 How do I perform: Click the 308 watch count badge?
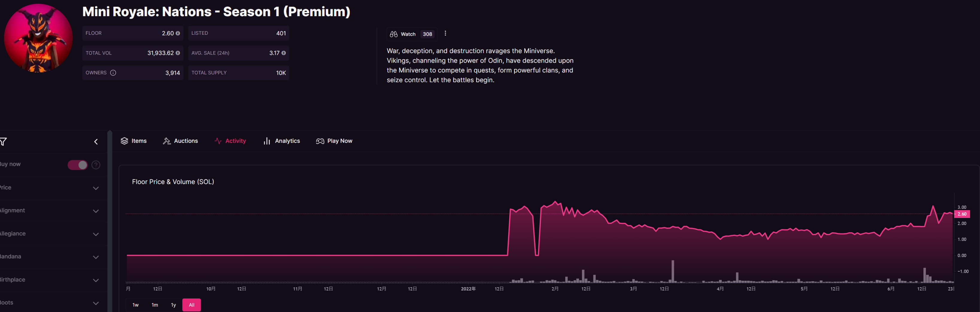click(428, 34)
